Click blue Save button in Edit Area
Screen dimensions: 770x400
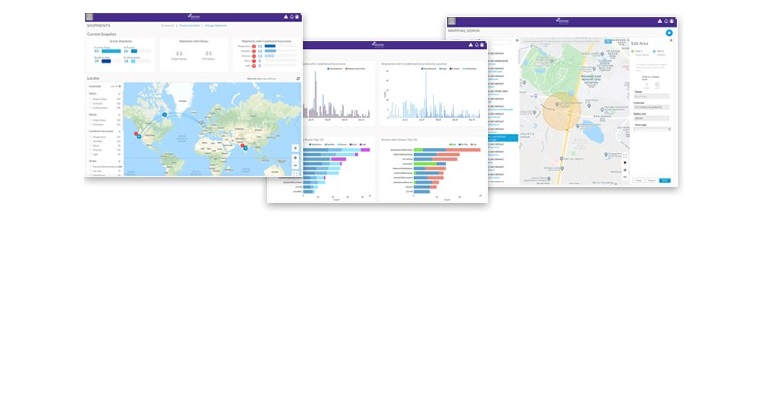[x=664, y=180]
